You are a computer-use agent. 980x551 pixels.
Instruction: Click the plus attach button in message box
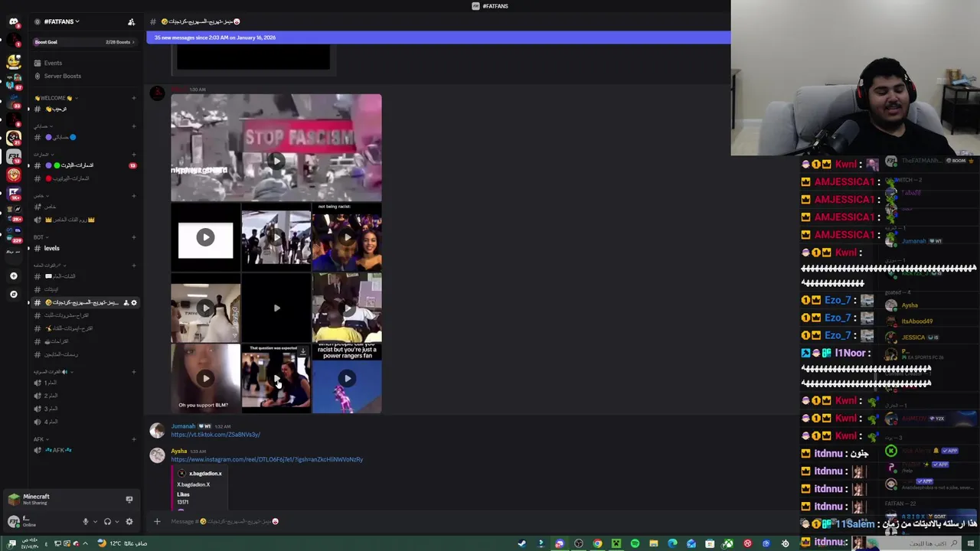pyautogui.click(x=157, y=521)
